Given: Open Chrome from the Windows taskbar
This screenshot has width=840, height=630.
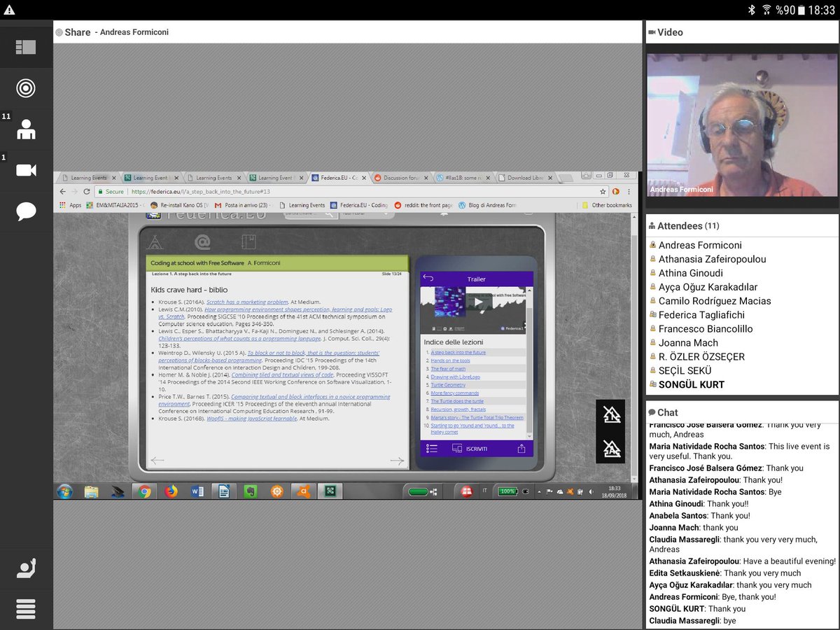Looking at the screenshot, I should (145, 491).
